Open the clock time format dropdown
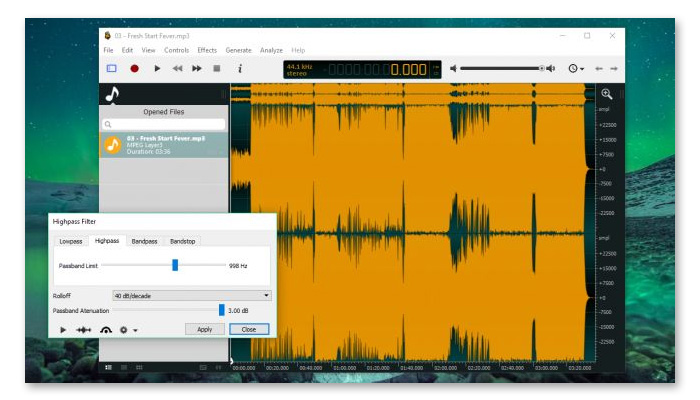700x400 pixels. pos(576,69)
